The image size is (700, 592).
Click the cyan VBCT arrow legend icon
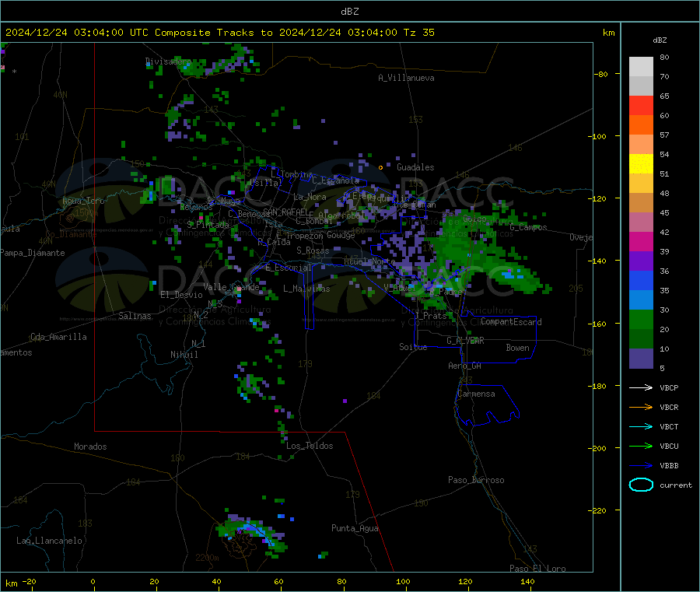click(x=641, y=427)
